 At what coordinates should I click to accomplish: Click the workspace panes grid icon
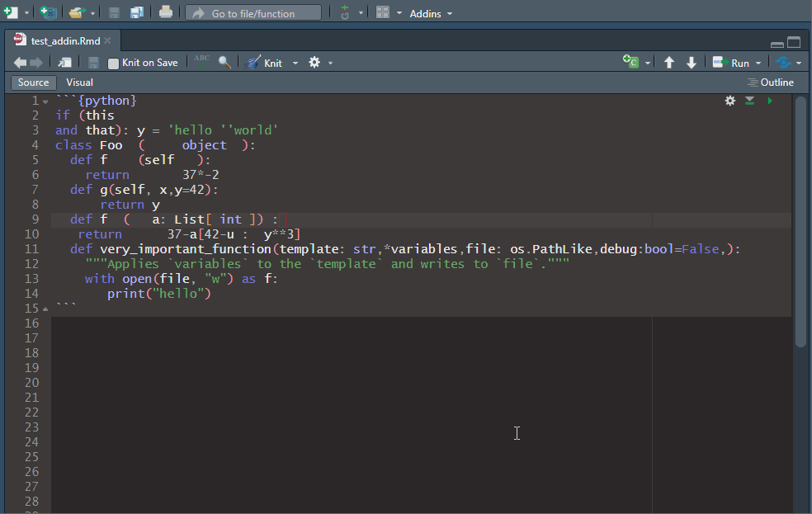click(383, 12)
